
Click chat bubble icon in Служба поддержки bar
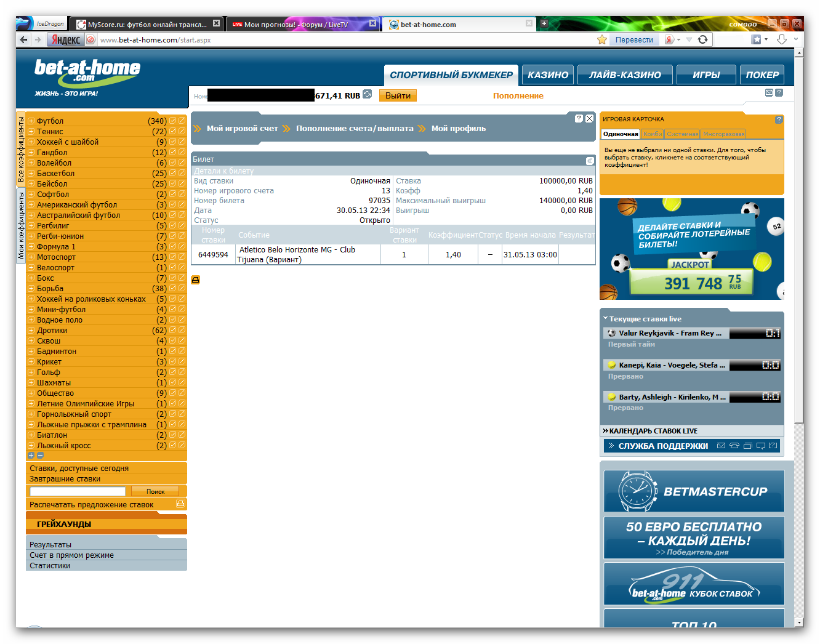click(761, 446)
